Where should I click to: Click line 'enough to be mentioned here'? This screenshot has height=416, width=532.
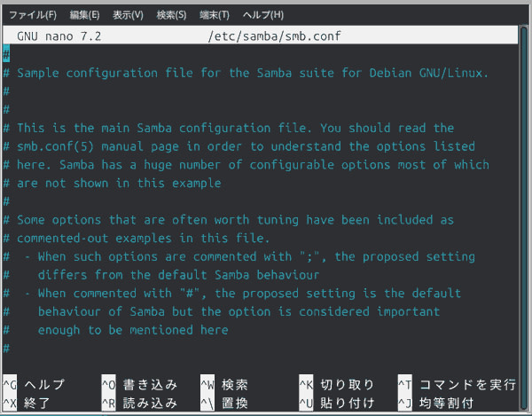click(115, 330)
